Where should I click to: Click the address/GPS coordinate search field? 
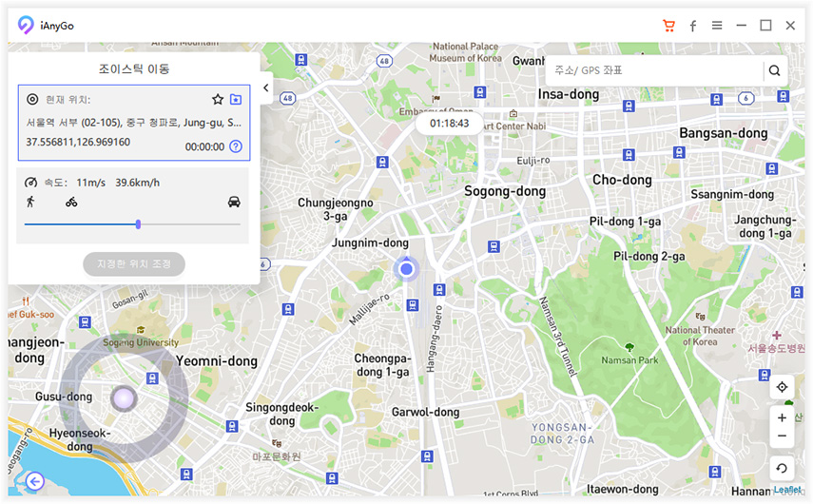(656, 70)
